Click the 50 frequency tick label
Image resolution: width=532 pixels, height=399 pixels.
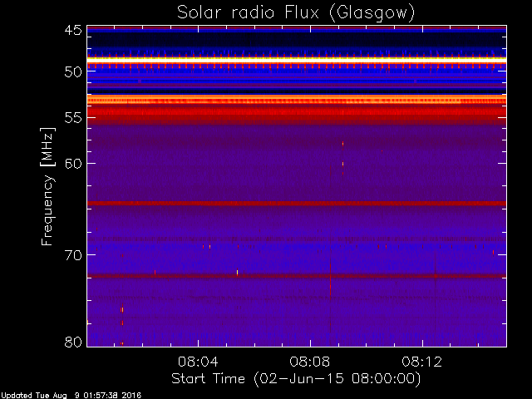pyautogui.click(x=73, y=72)
